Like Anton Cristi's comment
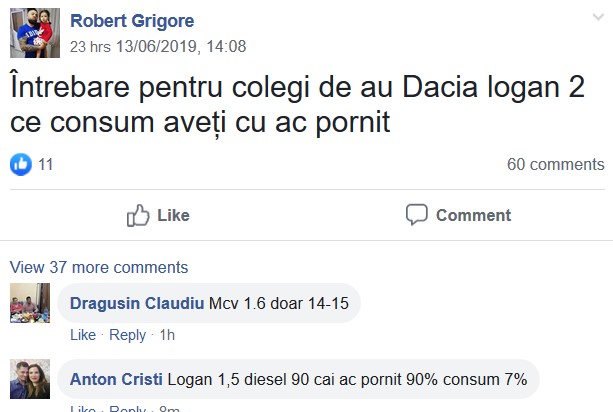This screenshot has height=412, width=613. 83,408
